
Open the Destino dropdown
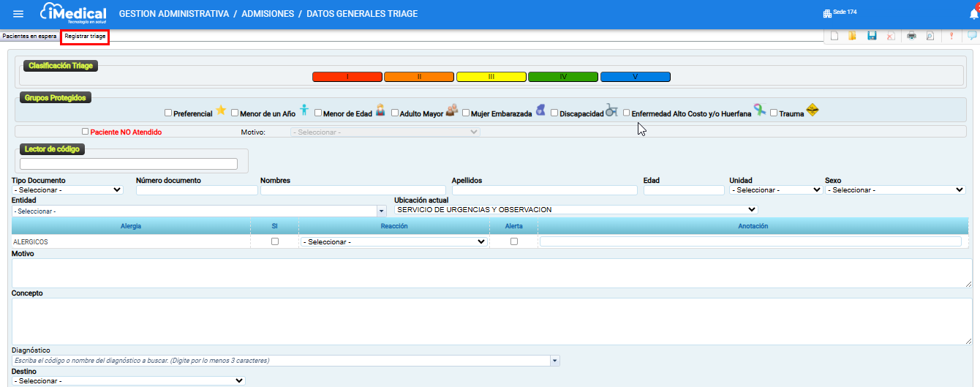coord(128,381)
